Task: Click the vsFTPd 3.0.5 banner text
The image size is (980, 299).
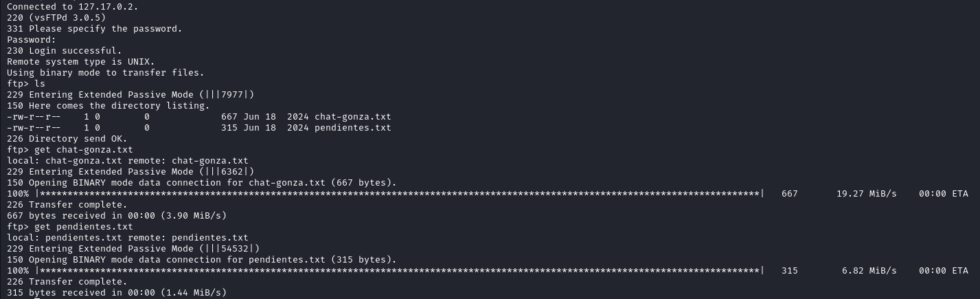Action: [67, 17]
